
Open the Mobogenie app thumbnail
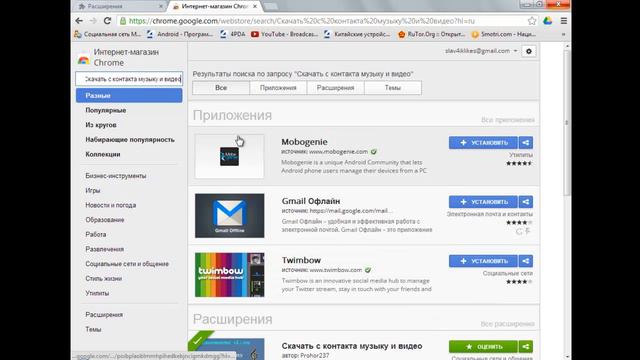pos(229,156)
